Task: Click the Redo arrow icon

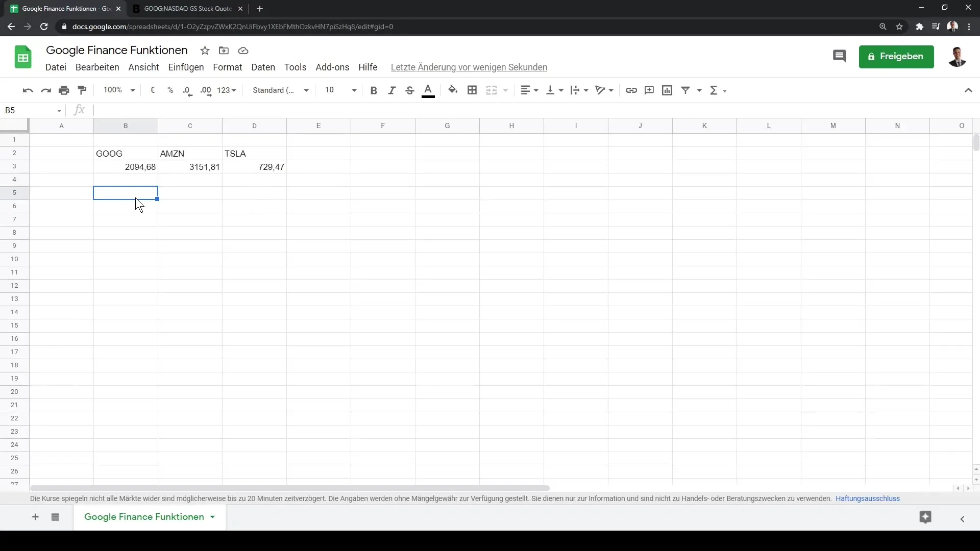Action: tap(46, 90)
